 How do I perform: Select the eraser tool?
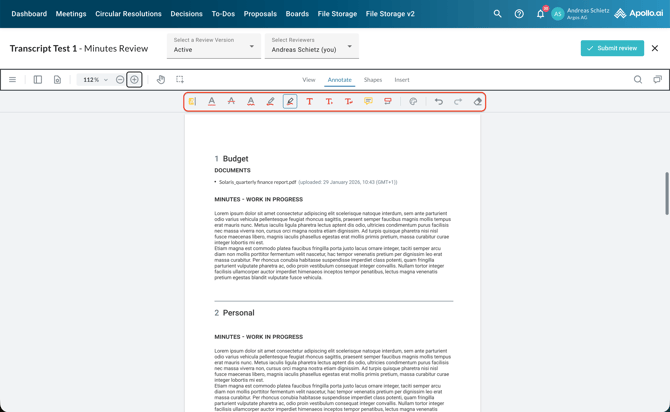point(478,101)
